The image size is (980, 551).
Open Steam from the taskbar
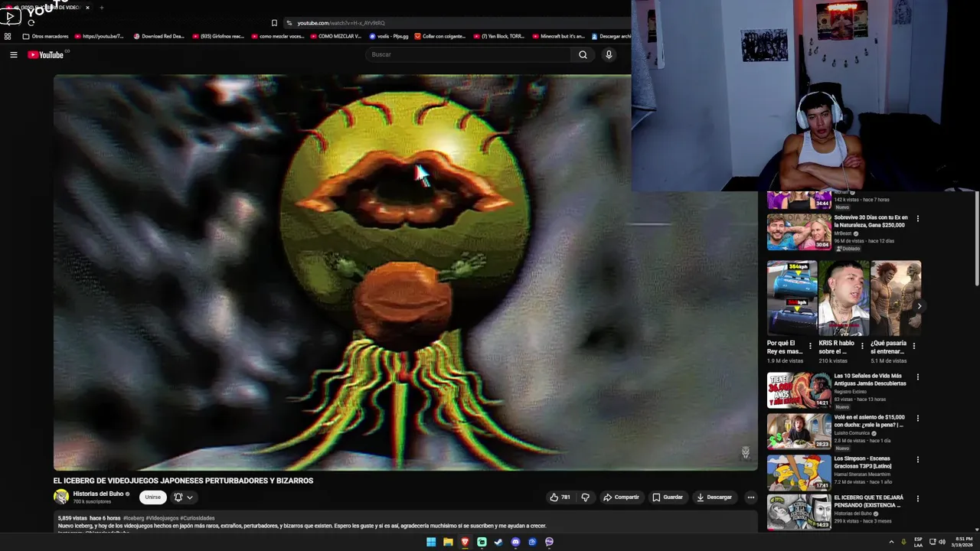coord(498,542)
